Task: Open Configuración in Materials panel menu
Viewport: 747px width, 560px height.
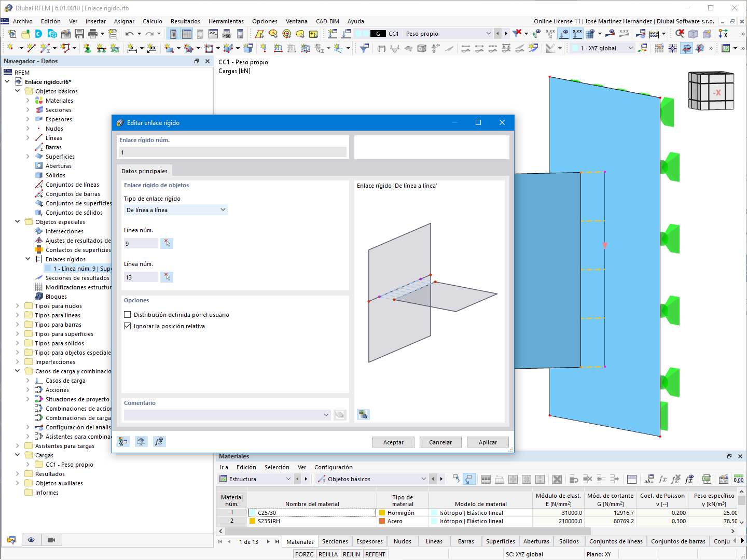Action: tap(334, 467)
